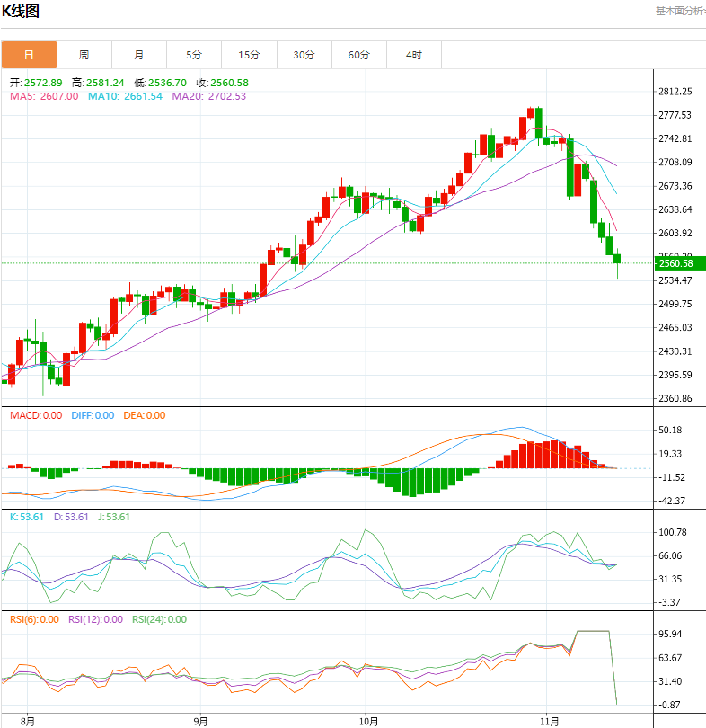Screen dimensions: 706x728
Task: Switch to the 周 weekly tab
Action: click(x=84, y=55)
